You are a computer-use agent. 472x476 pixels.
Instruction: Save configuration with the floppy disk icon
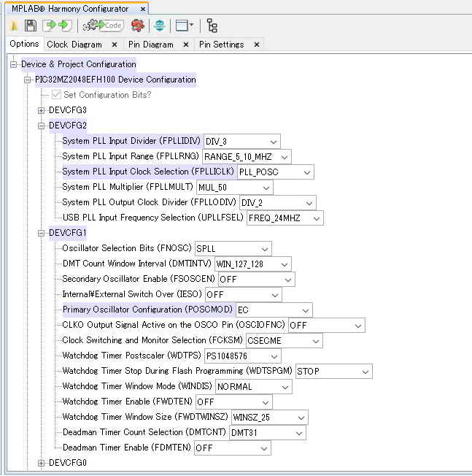[31, 26]
